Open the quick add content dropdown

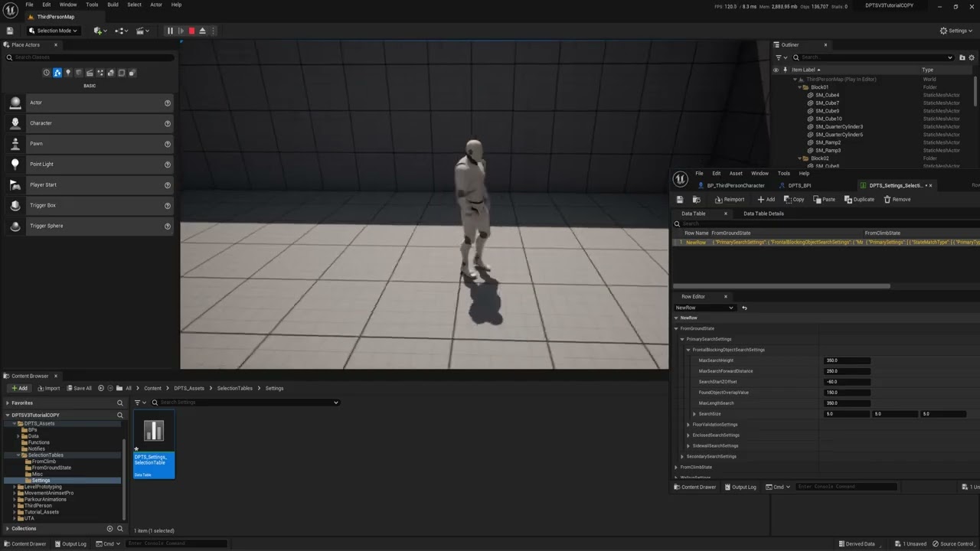pos(100,31)
